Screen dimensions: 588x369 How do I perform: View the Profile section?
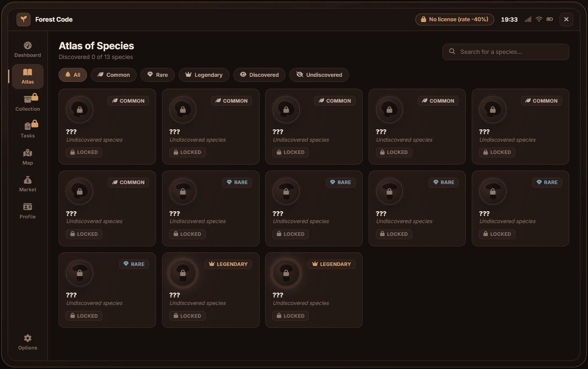click(28, 211)
